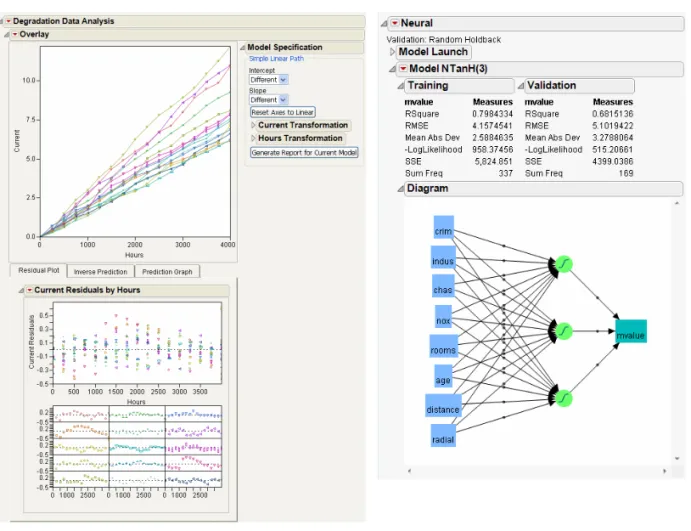Select the nox input node
Viewport: 691px width, 531px height.
[x=443, y=317]
